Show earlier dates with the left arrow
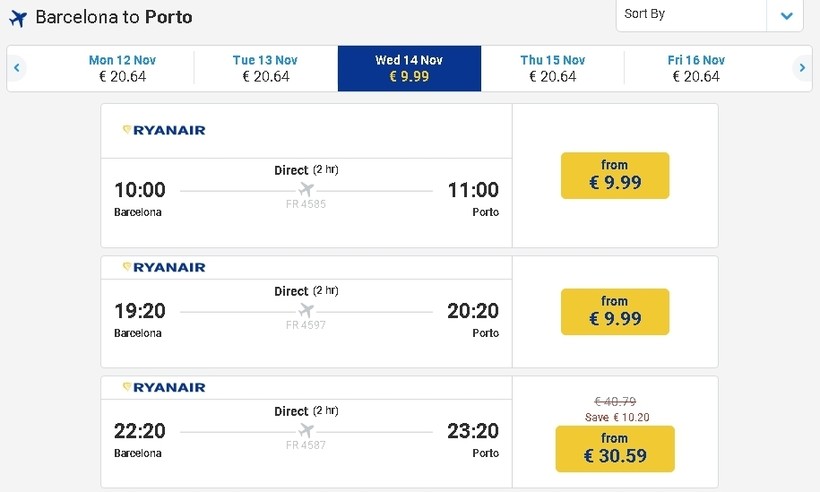The image size is (820, 492). tap(17, 68)
